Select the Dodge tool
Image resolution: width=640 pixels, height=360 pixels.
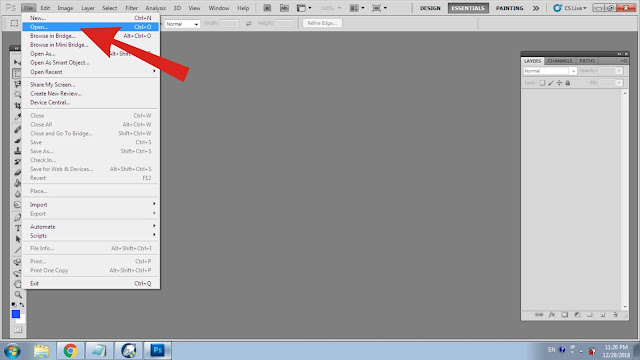click(17, 205)
